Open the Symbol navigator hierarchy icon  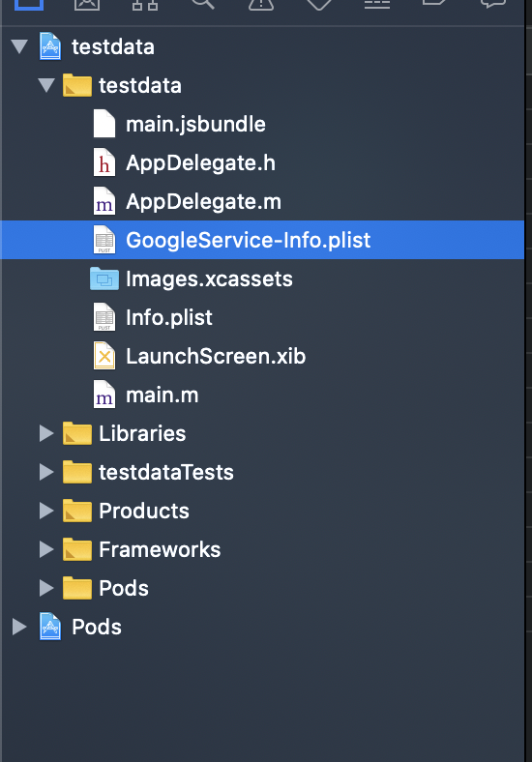(145, 4)
